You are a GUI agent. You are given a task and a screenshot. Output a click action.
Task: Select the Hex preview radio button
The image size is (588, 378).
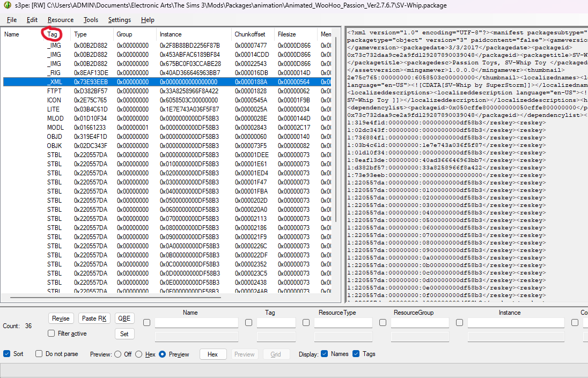point(138,354)
